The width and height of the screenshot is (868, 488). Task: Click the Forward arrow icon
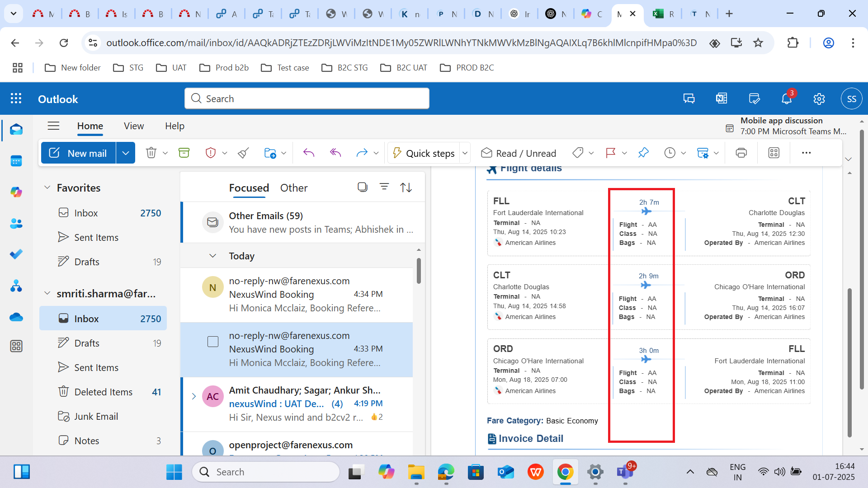click(x=362, y=153)
